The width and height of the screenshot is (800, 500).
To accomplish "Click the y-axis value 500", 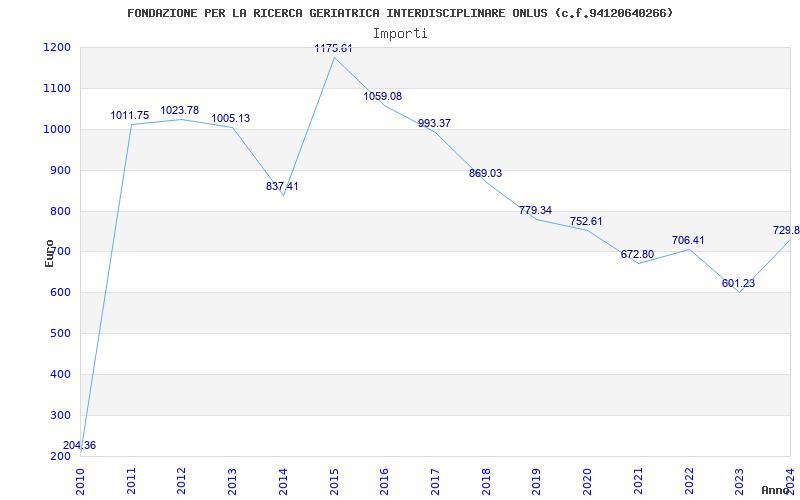I will [58, 334].
